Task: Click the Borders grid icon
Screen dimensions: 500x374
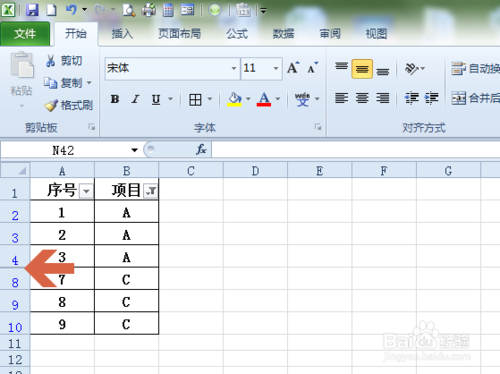Action: (195, 99)
